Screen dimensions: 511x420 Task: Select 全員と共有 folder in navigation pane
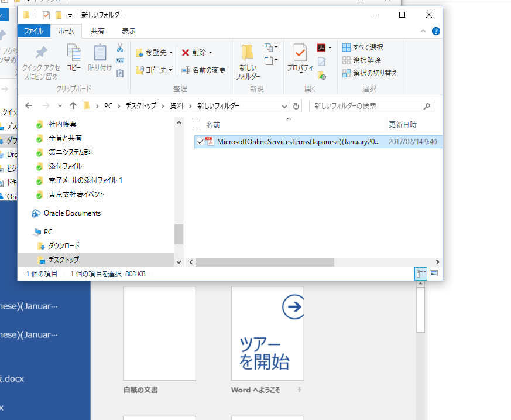[65, 138]
